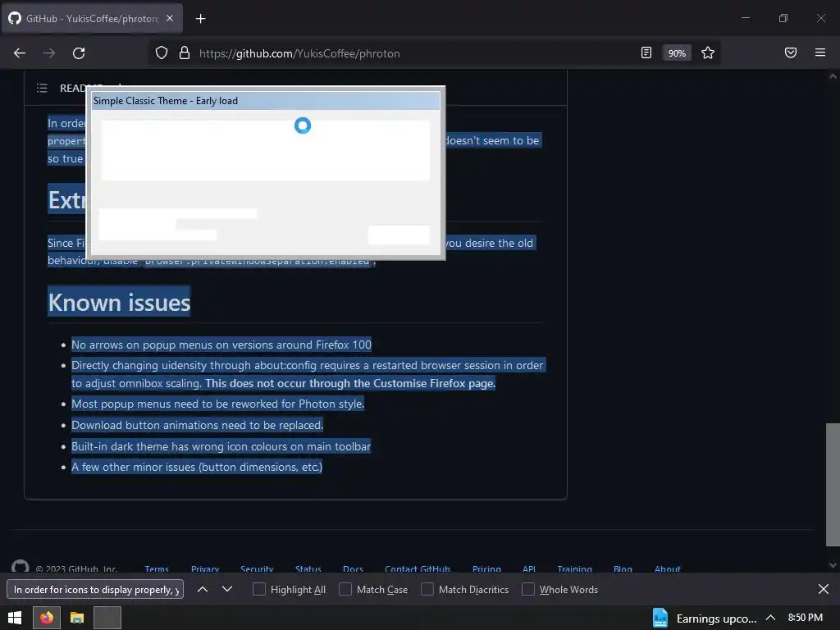Click the find-in-page search field
This screenshot has width=840, height=630.
(x=95, y=589)
